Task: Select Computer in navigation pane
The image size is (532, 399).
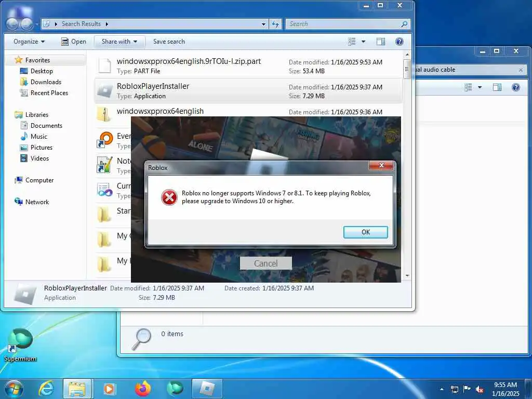Action: click(39, 180)
